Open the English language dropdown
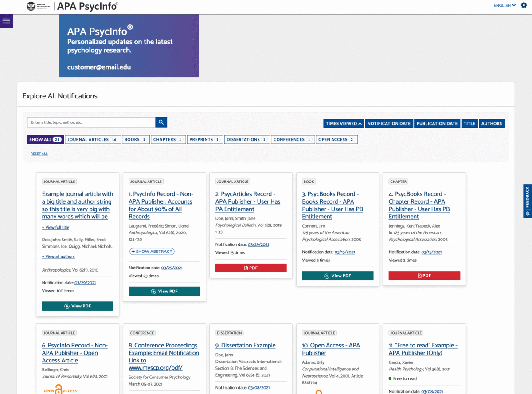The image size is (532, 394). pyautogui.click(x=505, y=5)
